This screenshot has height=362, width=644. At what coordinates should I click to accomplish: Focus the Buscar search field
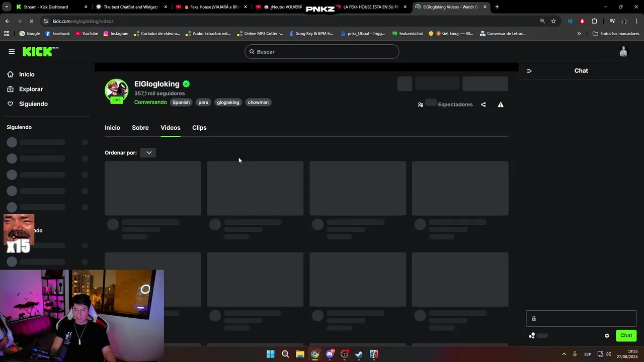(322, 52)
